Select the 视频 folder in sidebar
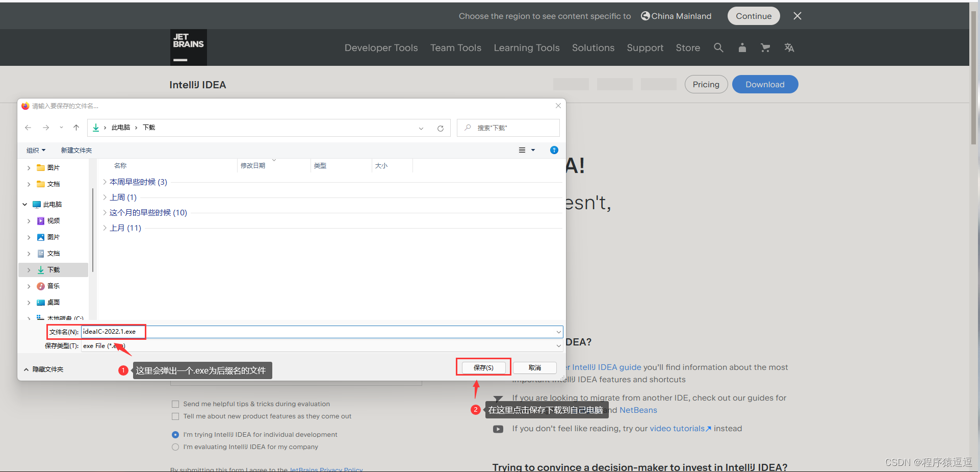 [54, 220]
